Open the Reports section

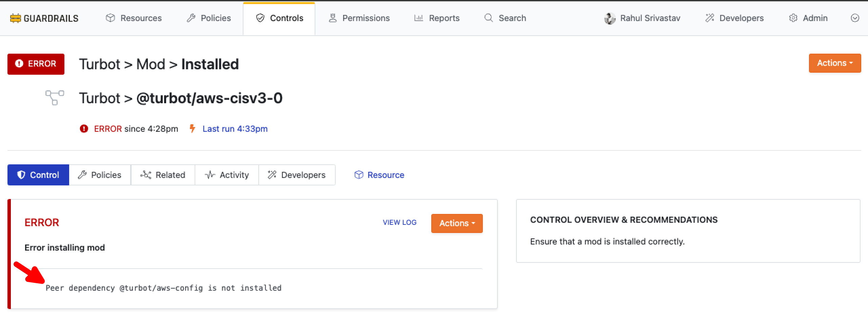[437, 18]
